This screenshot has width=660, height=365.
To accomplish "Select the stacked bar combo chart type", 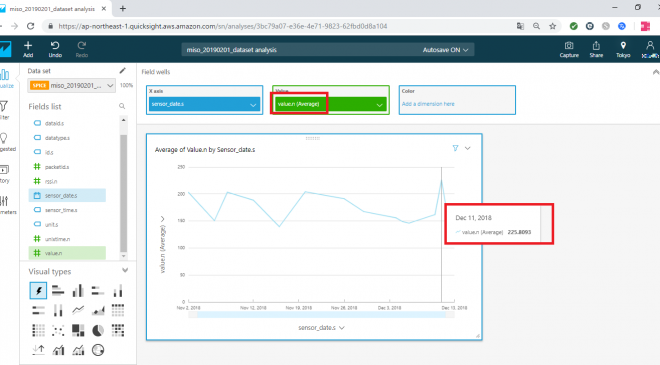I will pyautogui.click(x=78, y=350).
